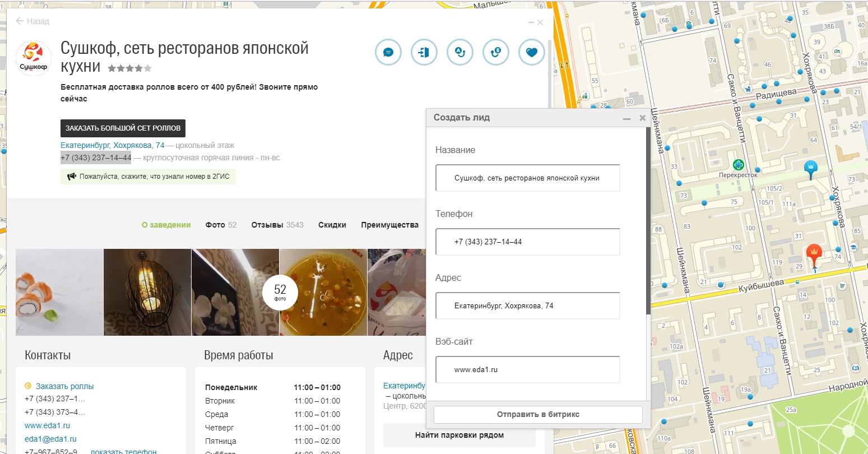Add Сушкоф to favorites heart icon
Viewport: 868px width, 454px height.
click(x=532, y=53)
